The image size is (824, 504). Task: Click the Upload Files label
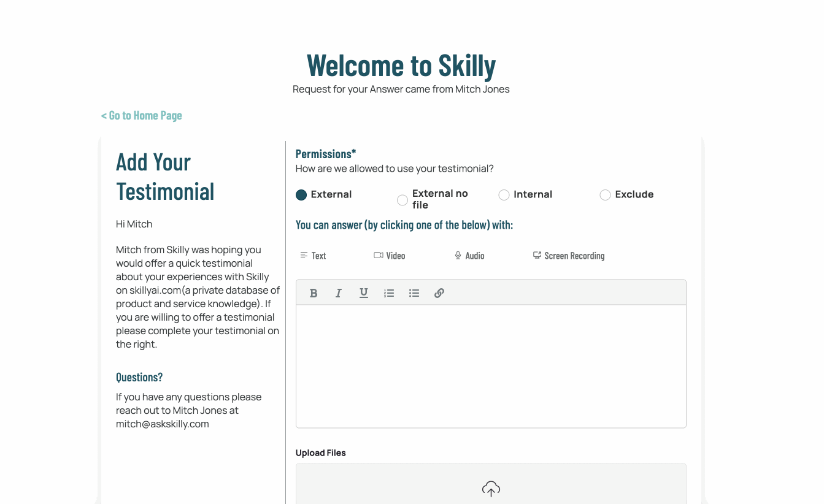(321, 453)
